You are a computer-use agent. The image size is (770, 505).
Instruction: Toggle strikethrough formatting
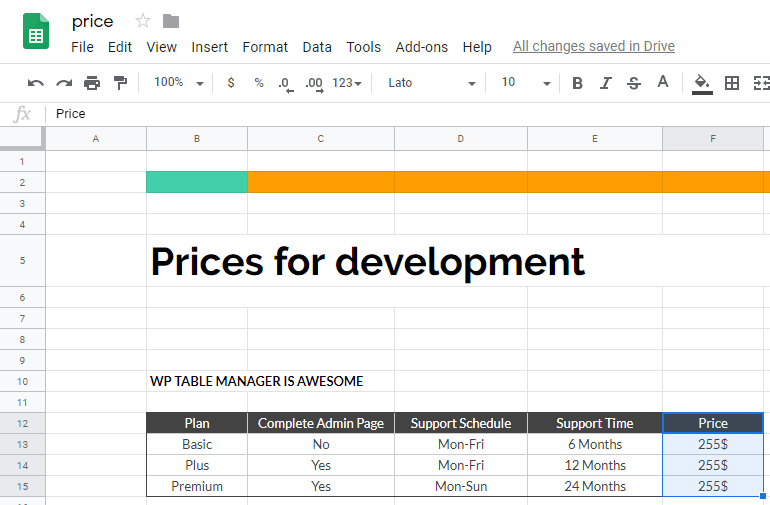[633, 83]
